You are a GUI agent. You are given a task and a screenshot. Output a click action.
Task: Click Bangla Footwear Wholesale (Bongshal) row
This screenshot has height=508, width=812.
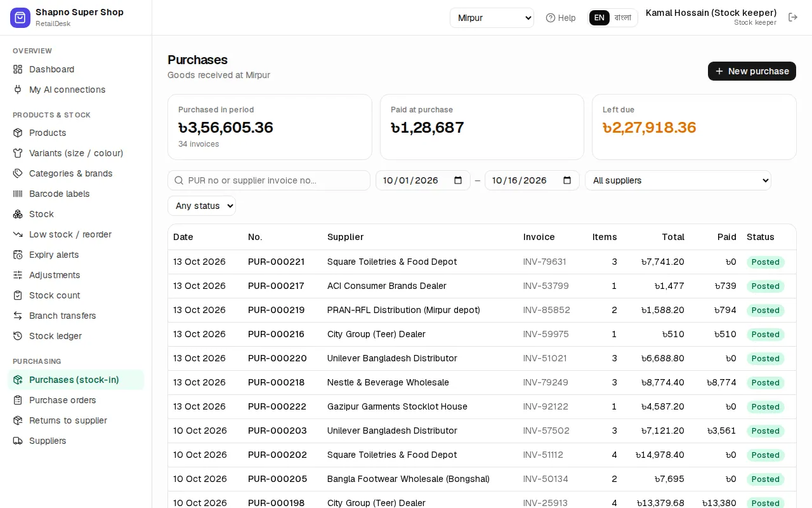tap(482, 479)
